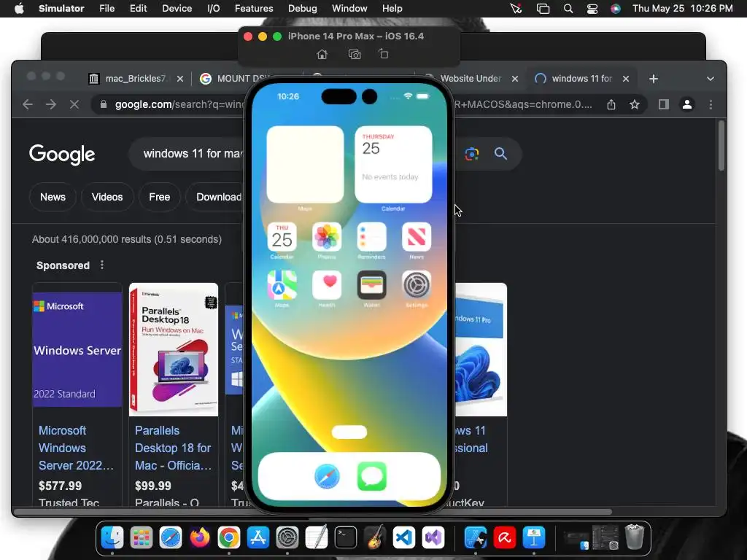The width and height of the screenshot is (747, 560).
Task: Click Chrome vertical scrollbar
Action: tap(721, 146)
